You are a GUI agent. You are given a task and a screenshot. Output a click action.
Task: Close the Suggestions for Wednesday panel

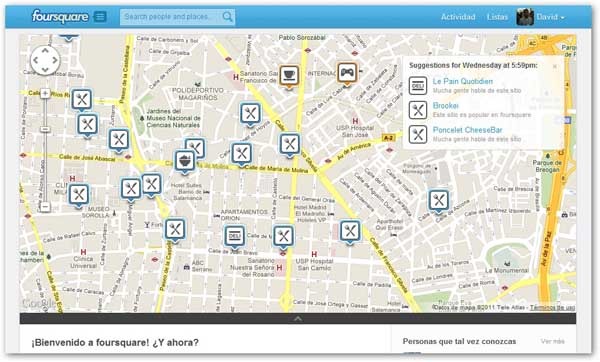[555, 66]
